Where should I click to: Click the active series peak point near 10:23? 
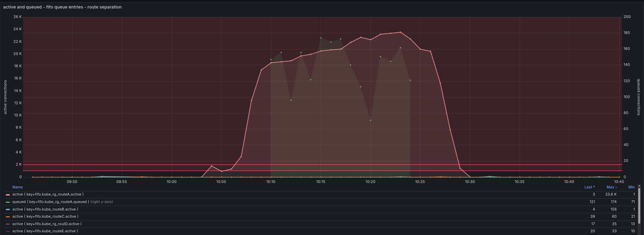point(401,32)
